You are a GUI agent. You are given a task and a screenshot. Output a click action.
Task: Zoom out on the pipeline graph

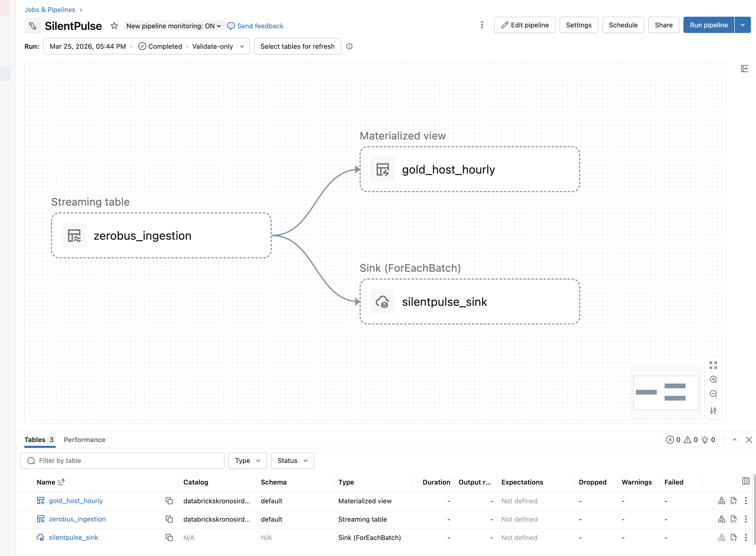[x=713, y=394]
